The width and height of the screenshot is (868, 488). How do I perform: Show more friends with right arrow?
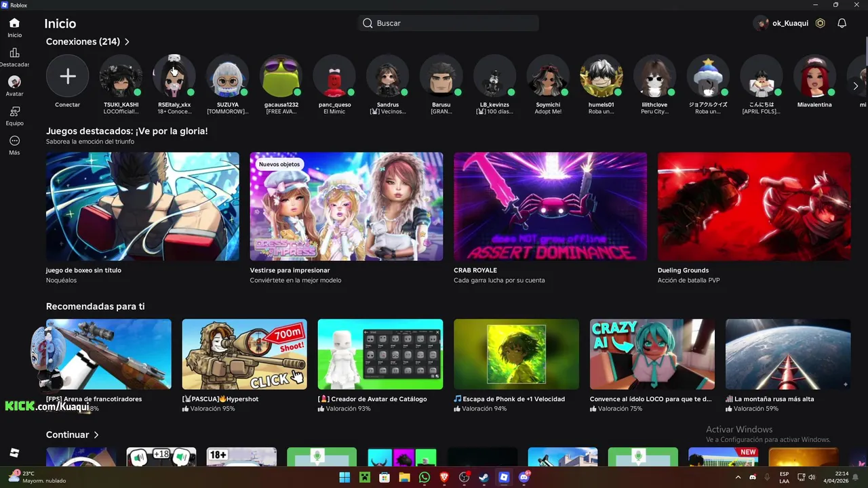click(856, 86)
